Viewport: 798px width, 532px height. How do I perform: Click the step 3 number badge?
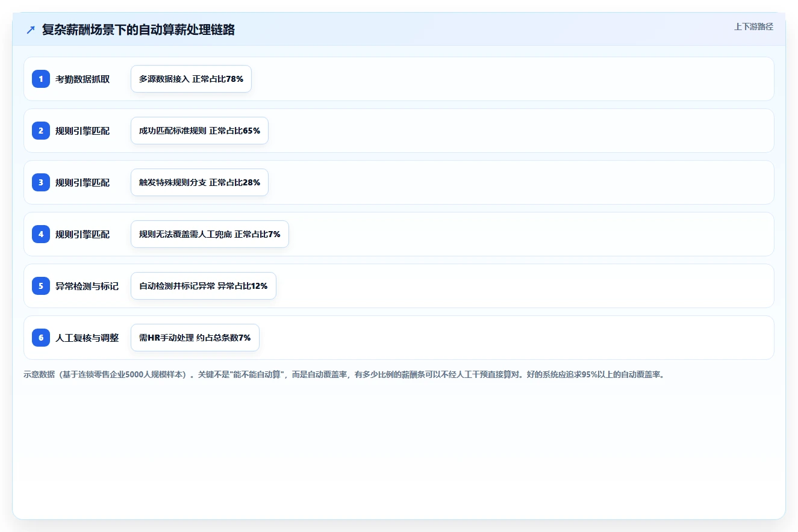coord(41,182)
